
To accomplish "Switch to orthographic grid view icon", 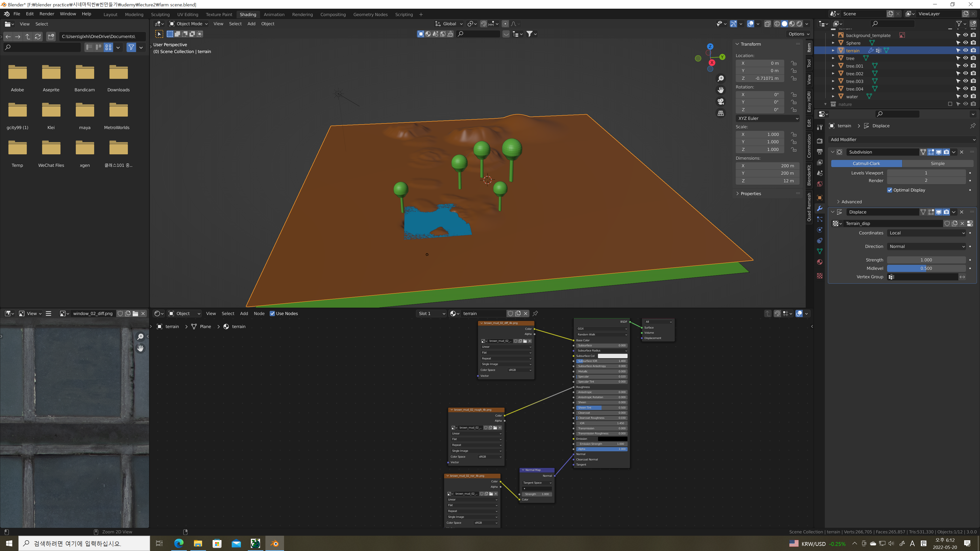I will [x=720, y=113].
